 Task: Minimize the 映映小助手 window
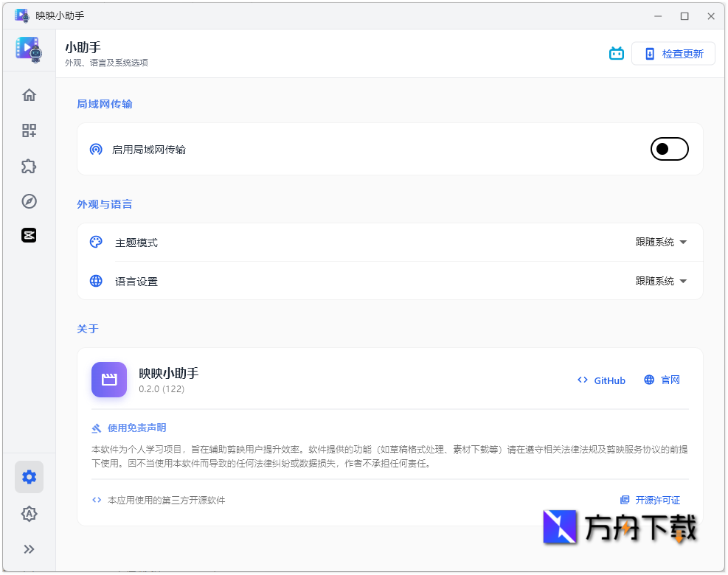658,16
